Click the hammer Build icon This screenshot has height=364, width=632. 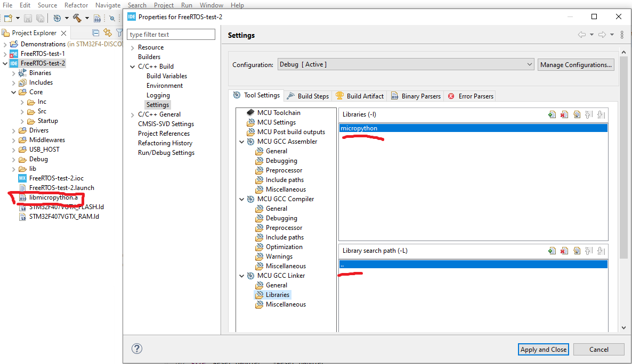click(77, 18)
